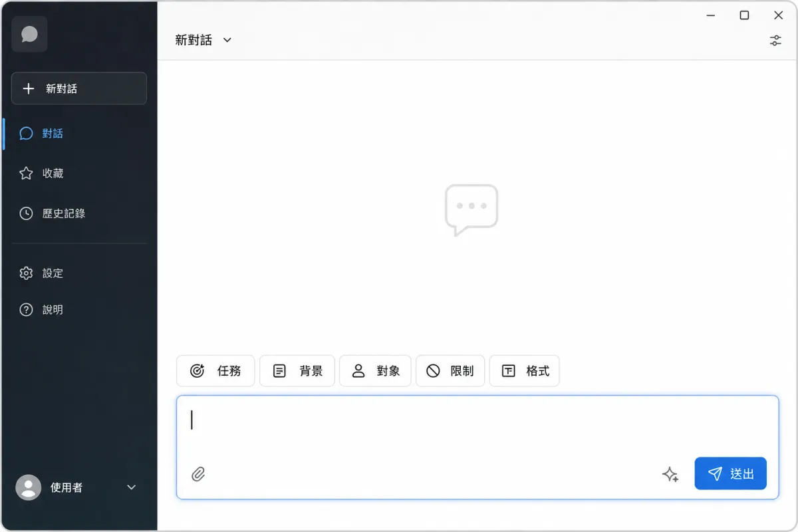798x532 pixels.
Task: Insert the 任務 task prompt chip
Action: point(215,371)
